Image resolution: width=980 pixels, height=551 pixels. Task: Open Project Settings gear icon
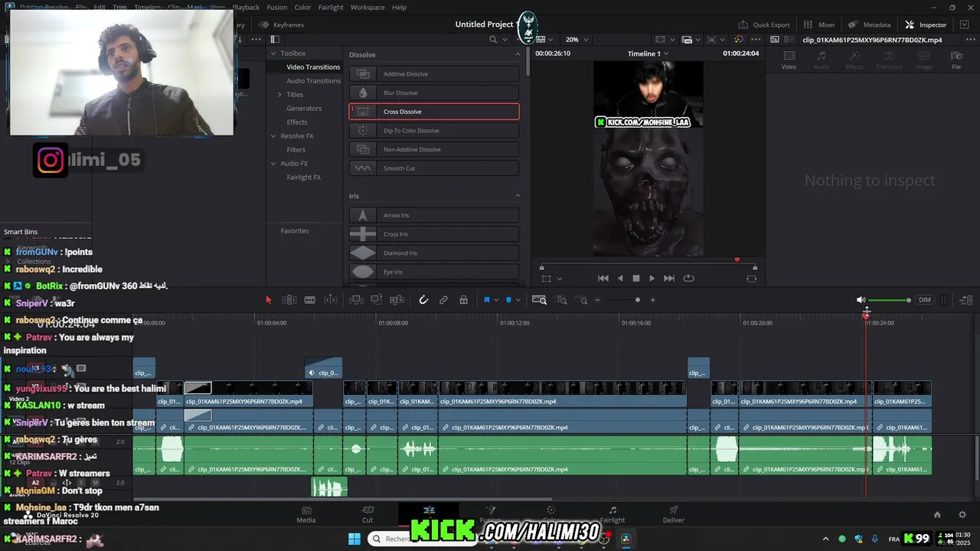pos(962,514)
